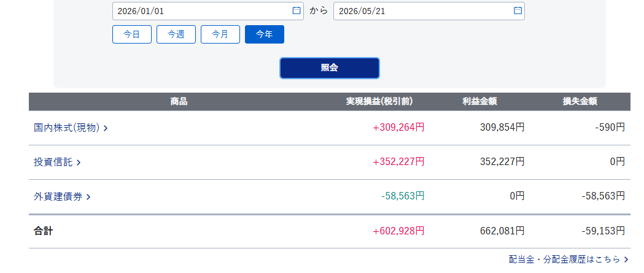The width and height of the screenshot is (644, 273).
Task: Open calendar picker for start date
Action: pos(296,10)
